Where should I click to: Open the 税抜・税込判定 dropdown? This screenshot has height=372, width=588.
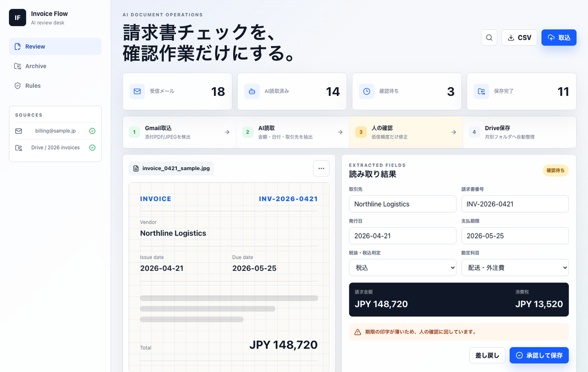point(402,268)
